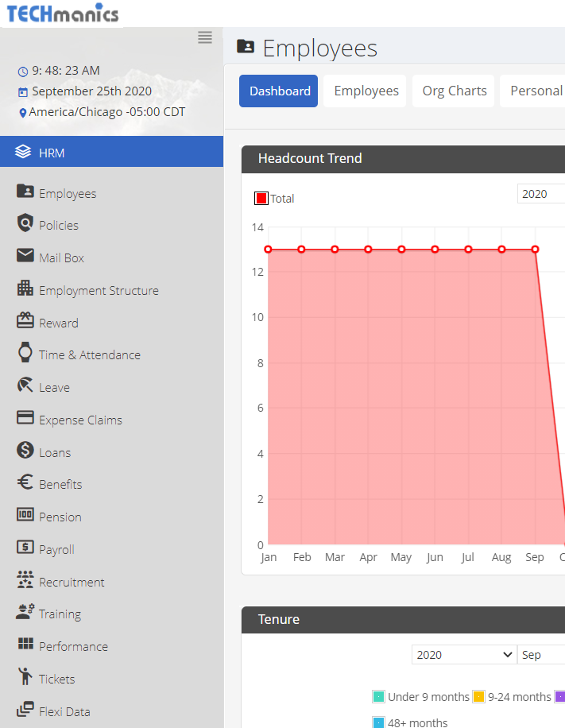
Task: Click the Pension money icon
Action: (x=25, y=514)
